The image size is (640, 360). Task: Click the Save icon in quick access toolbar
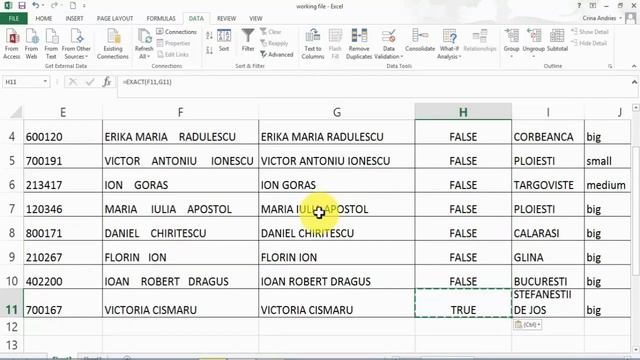coord(22,6)
